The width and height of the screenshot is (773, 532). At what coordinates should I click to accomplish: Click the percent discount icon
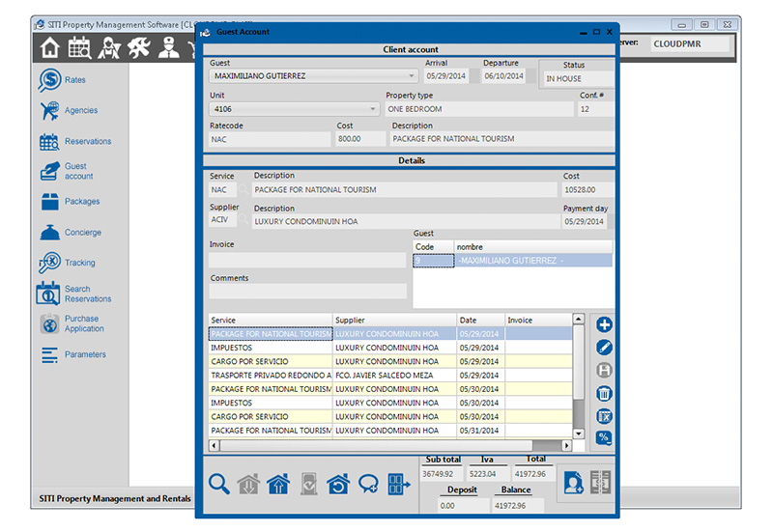tap(605, 438)
